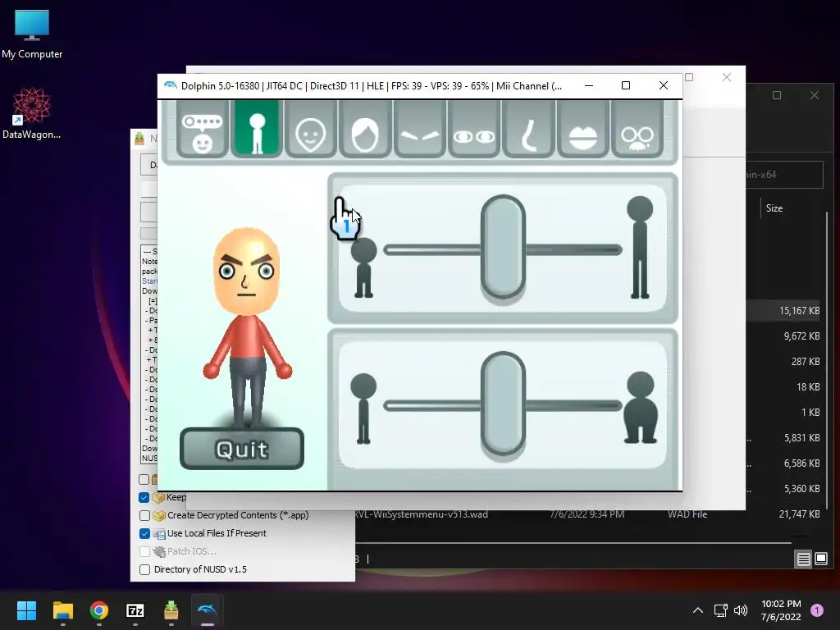Open the Mii glasses and mustache tab

(637, 129)
